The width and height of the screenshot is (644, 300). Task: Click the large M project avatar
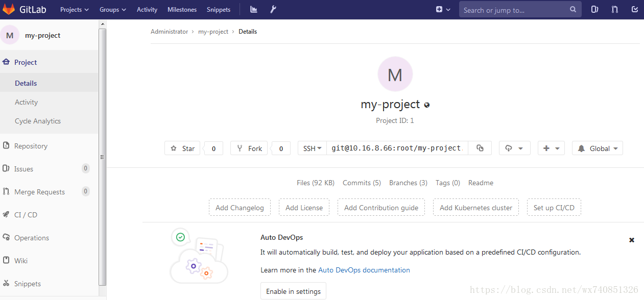tap(395, 74)
